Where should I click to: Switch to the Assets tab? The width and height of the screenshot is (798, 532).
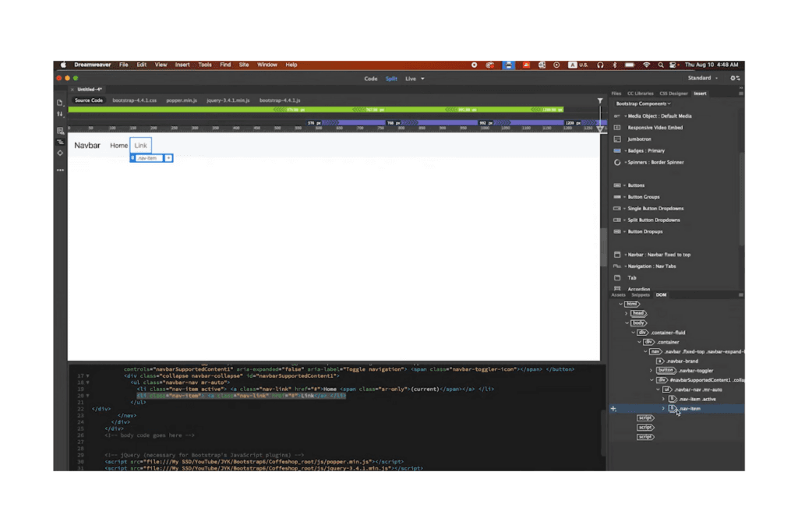[x=618, y=295]
